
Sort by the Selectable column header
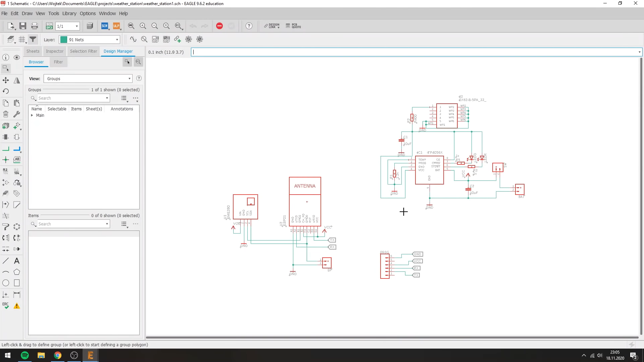(57, 109)
